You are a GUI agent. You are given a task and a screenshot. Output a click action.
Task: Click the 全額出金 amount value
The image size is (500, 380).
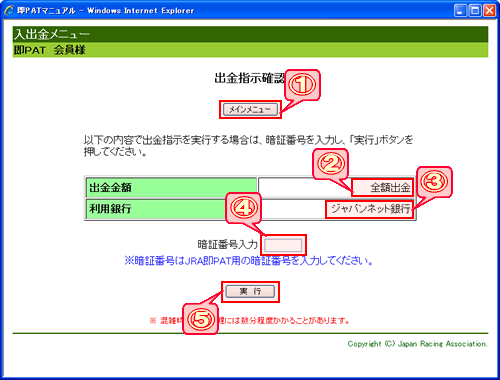click(x=390, y=188)
